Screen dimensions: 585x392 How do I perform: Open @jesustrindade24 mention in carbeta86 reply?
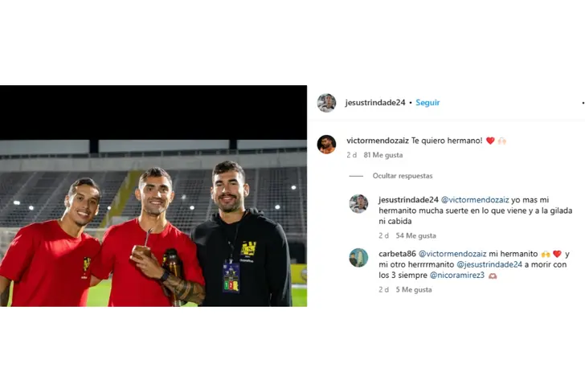coord(489,265)
